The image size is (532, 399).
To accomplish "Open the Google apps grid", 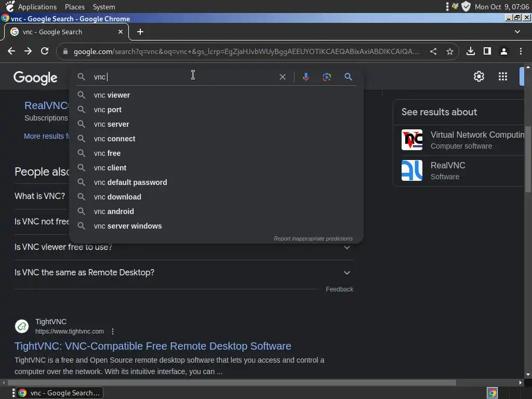I will pos(503,77).
